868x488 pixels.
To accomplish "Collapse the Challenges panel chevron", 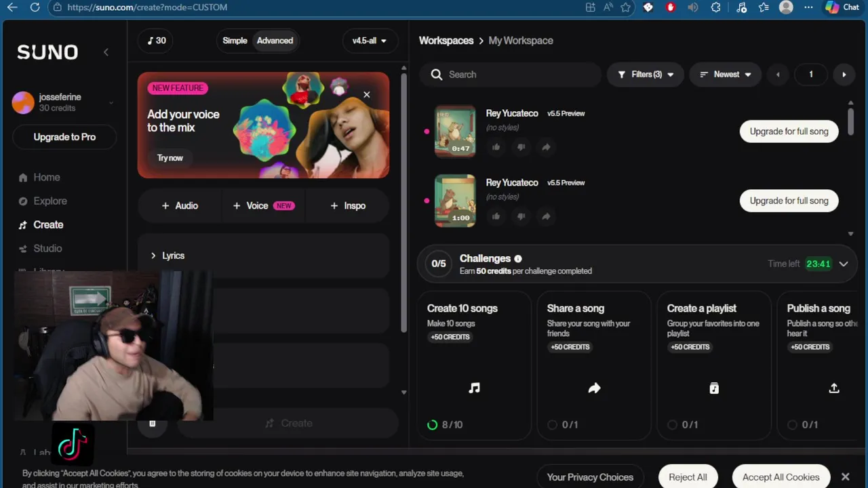I will [x=844, y=264].
